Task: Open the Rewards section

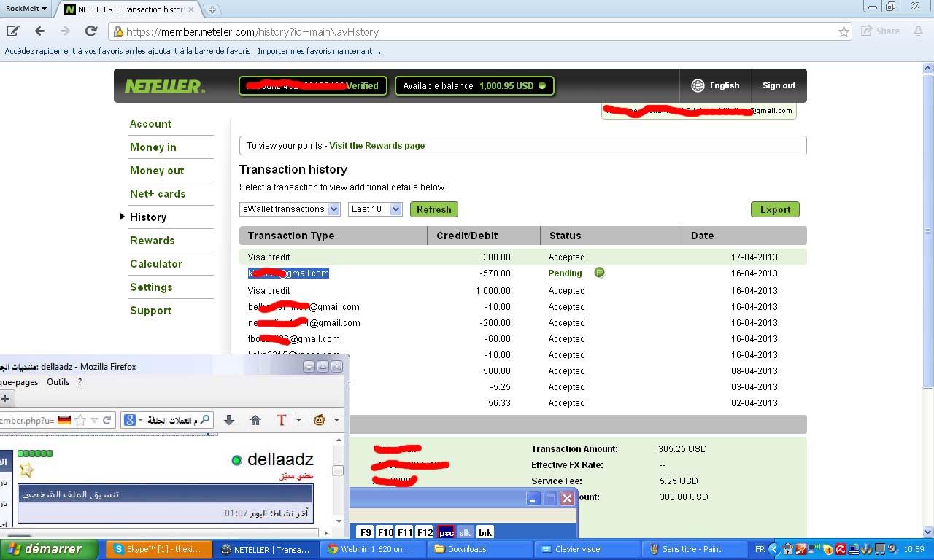Action: pos(152,241)
